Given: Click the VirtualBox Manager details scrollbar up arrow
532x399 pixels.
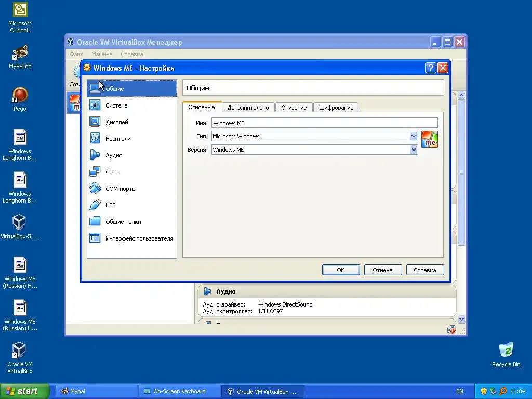Looking at the screenshot, I should pyautogui.click(x=461, y=96).
